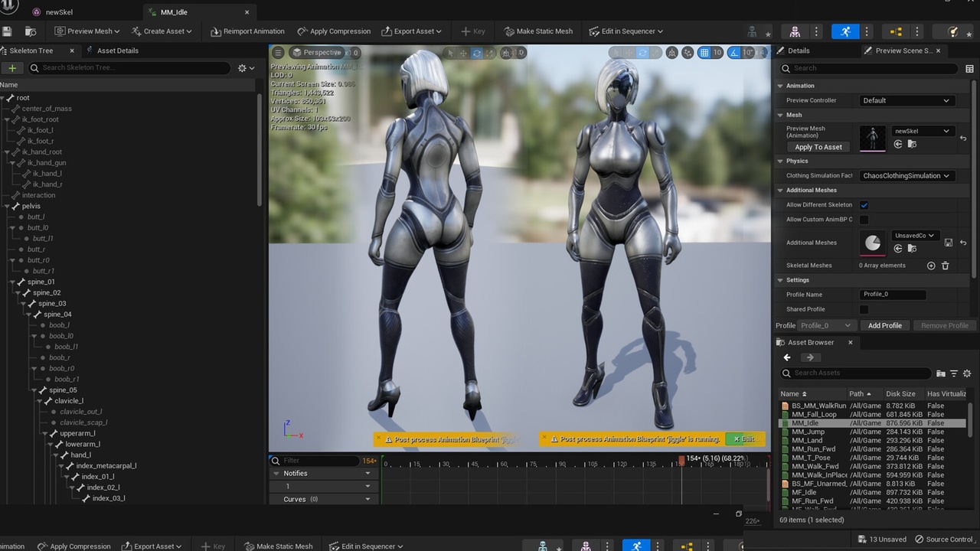Open the UnsavedCo additional meshes dropdown
The height and width of the screenshot is (551, 980).
[x=915, y=236]
